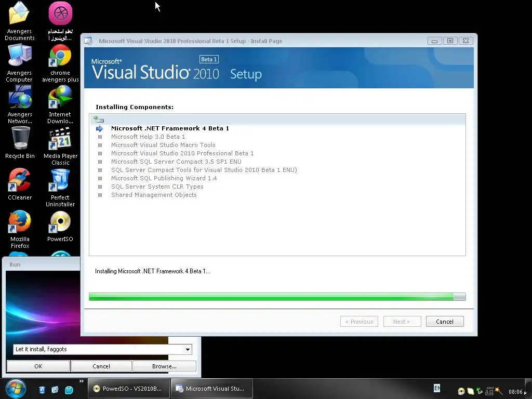The image size is (532, 399).
Task: Click the second quick launch icon on taskbar
Action: pyautogui.click(x=55, y=390)
